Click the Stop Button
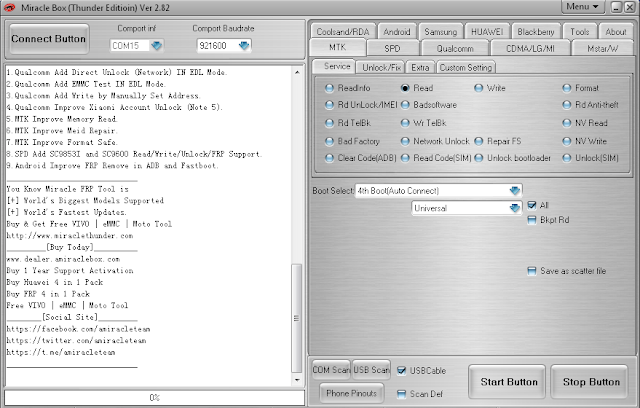640x408 pixels. [x=589, y=381]
